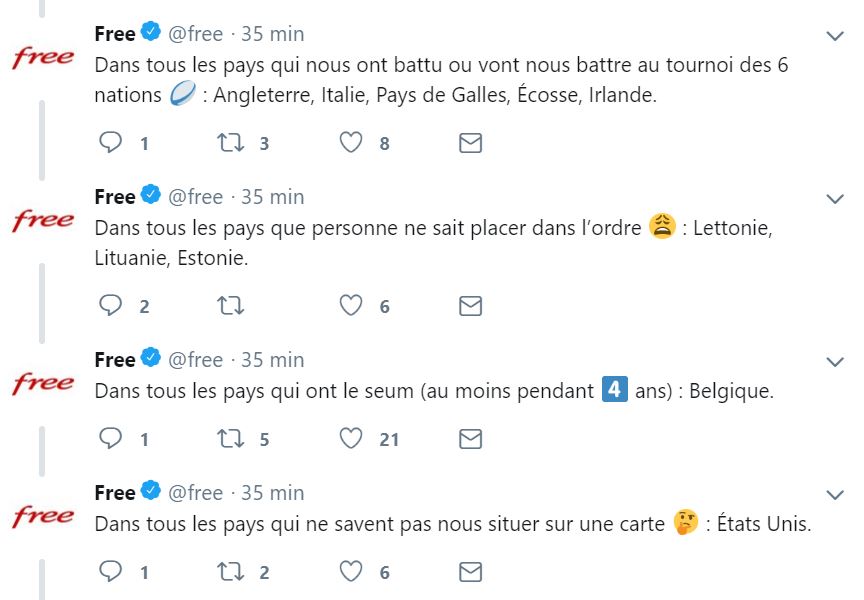Send the 6 nations tweet by direct message

click(x=470, y=143)
